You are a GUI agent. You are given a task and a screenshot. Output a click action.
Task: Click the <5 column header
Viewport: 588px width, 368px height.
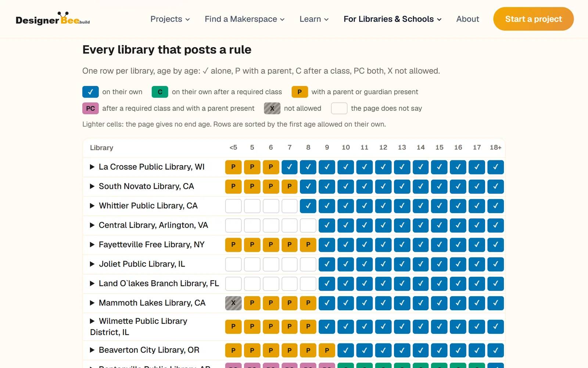pyautogui.click(x=233, y=148)
